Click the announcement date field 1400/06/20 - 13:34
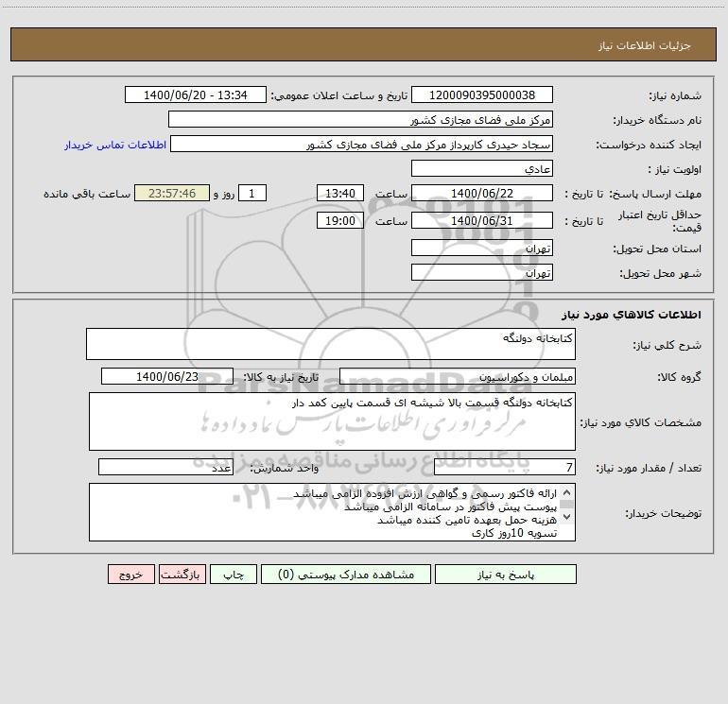The image size is (728, 704). click(196, 94)
